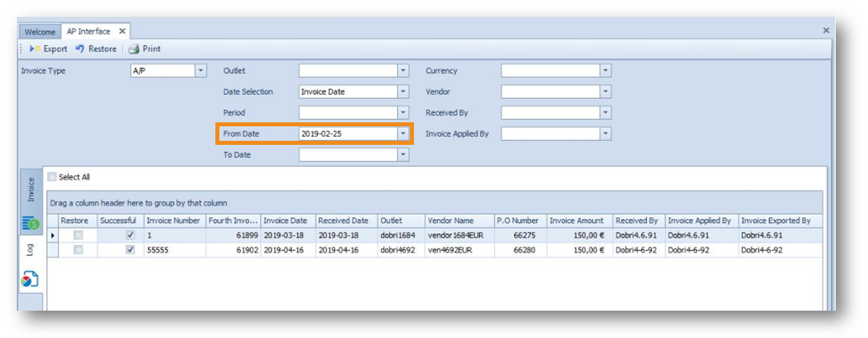Open the From Date dropdown calendar
The height and width of the screenshot is (338, 868).
tap(403, 134)
